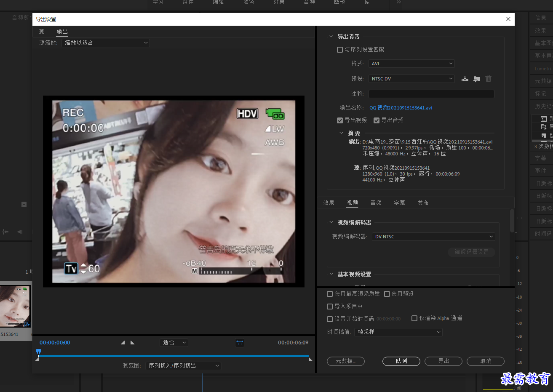This screenshot has height=392, width=553.
Task: Enable 使用预览 checkbox
Action: pyautogui.click(x=387, y=294)
